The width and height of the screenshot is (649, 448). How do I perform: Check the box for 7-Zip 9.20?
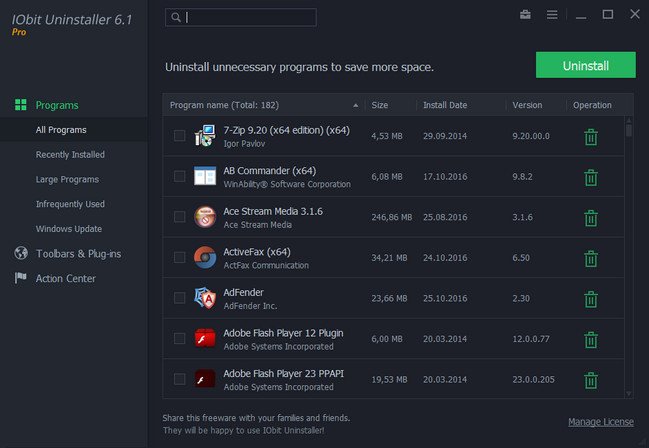[x=179, y=135]
